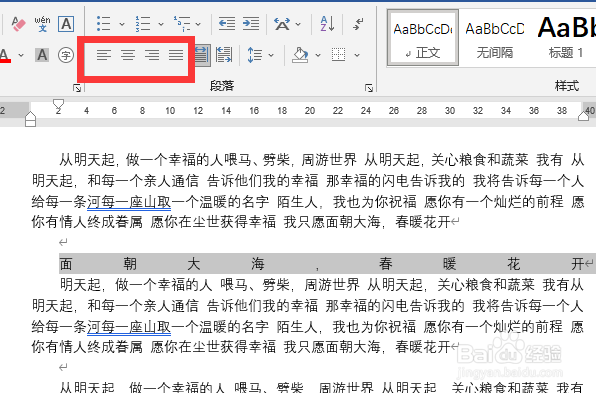Select the 正文 style
The height and width of the screenshot is (393, 596).
tap(423, 38)
